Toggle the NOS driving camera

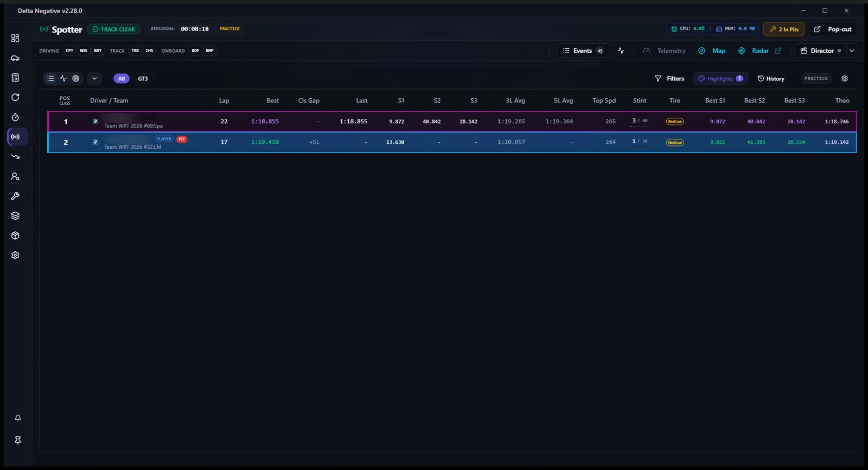tap(84, 50)
